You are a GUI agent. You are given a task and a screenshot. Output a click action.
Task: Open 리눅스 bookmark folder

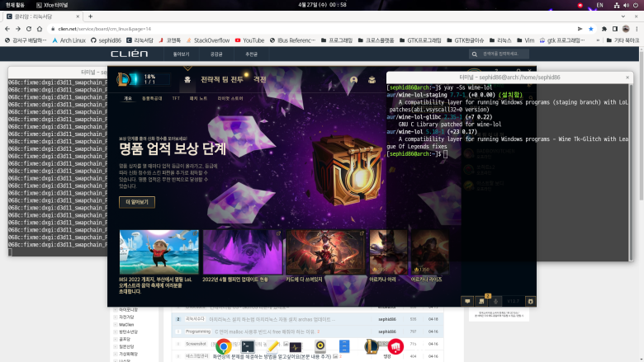coord(500,40)
